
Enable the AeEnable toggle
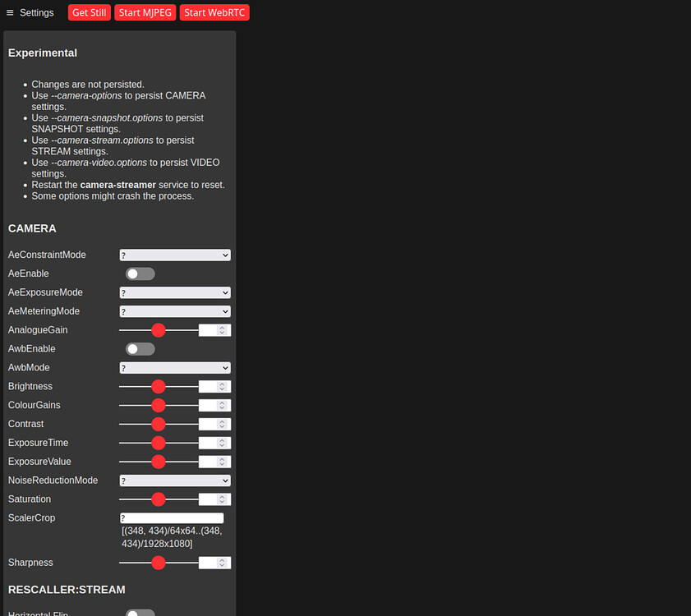[x=140, y=274]
